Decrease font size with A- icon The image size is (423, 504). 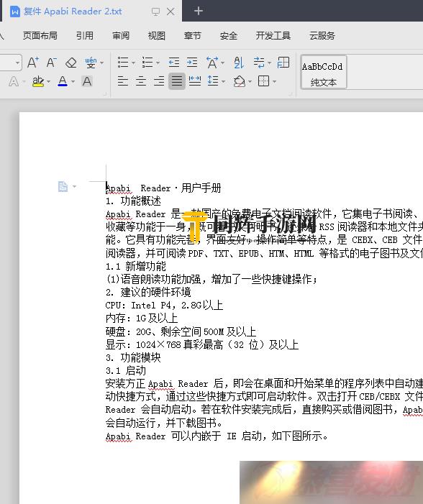click(52, 63)
